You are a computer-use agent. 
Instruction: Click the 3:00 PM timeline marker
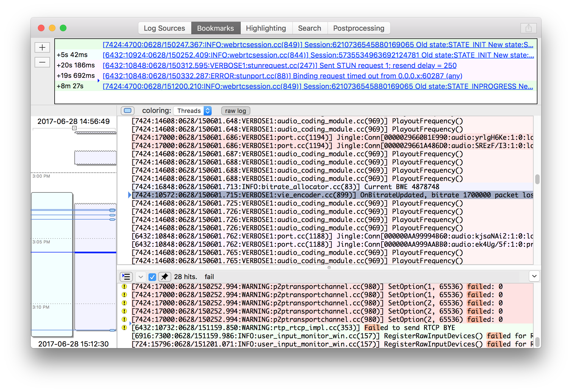[x=41, y=176]
